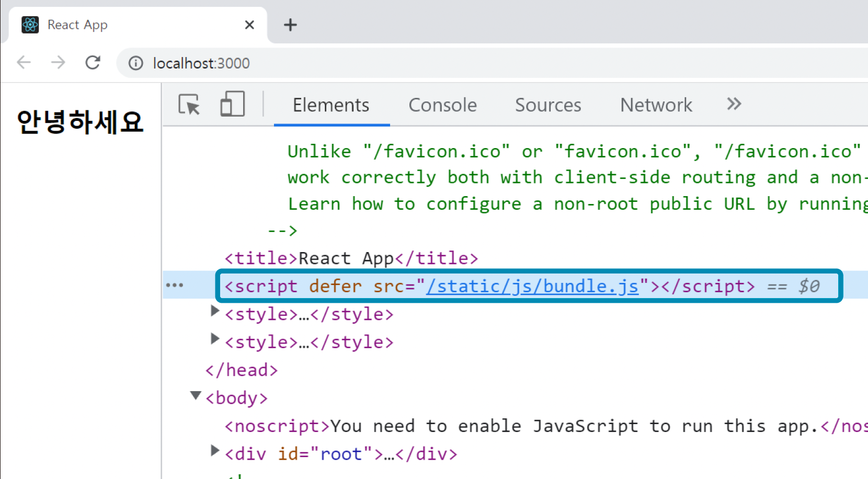Click the 안녕하세요 heading on the page
This screenshot has height=479, width=868.
pos(80,122)
